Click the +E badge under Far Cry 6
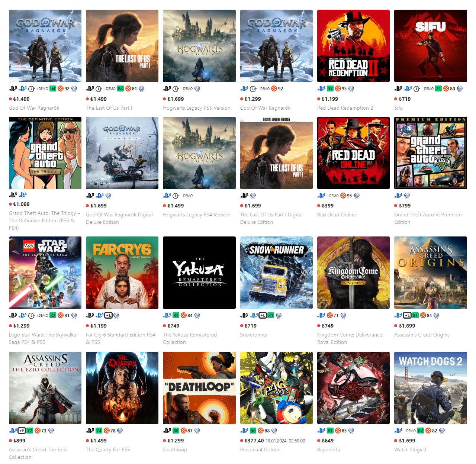 click(109, 315)
